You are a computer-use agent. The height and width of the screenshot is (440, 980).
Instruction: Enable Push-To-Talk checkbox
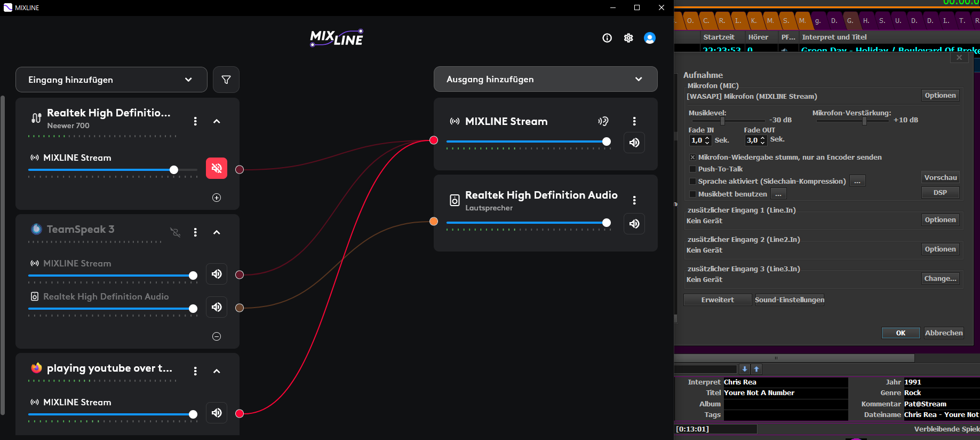692,169
